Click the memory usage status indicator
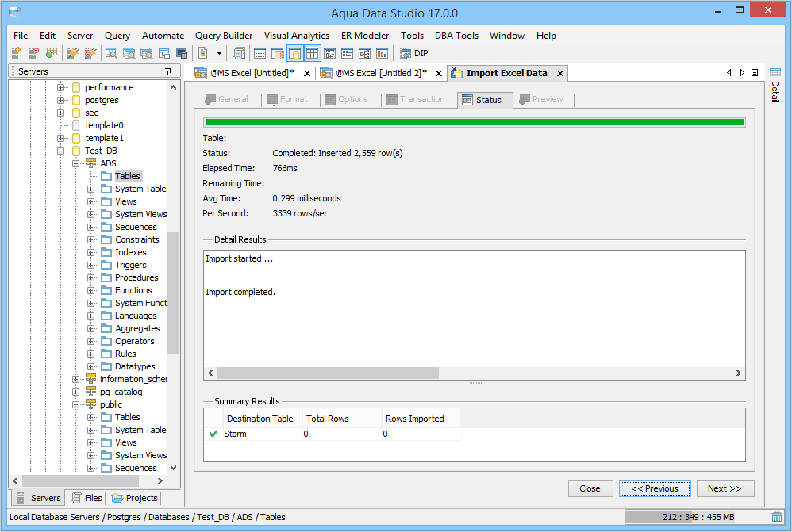Image resolution: width=792 pixels, height=532 pixels. [x=697, y=517]
